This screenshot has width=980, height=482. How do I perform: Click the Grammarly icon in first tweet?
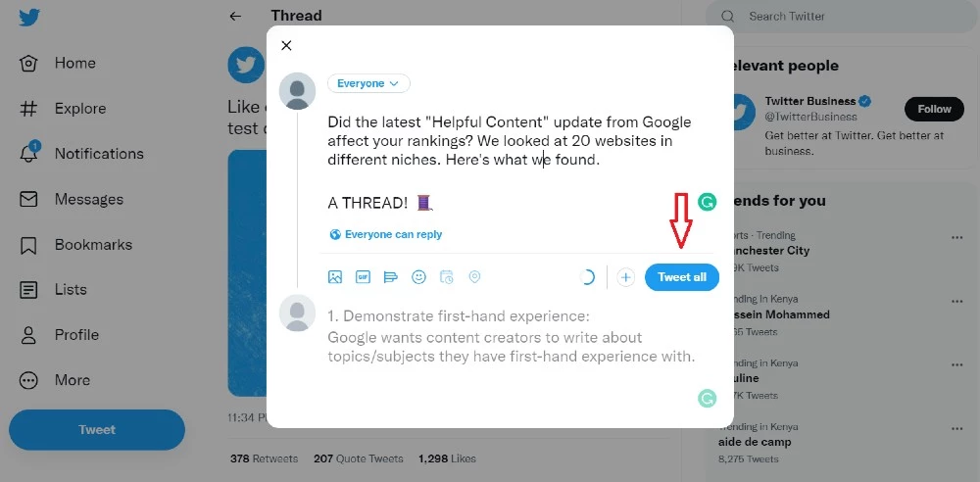click(x=707, y=203)
